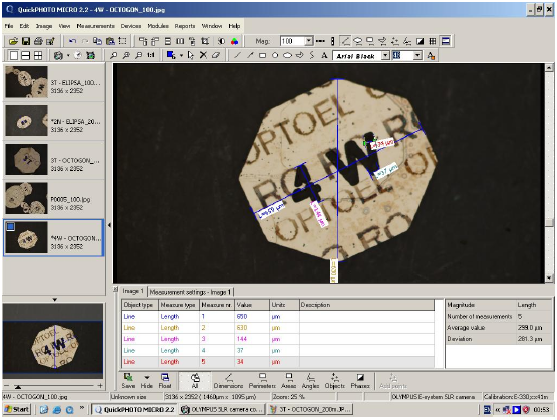
Task: Copy the image to the clipboard
Action: click(x=97, y=41)
